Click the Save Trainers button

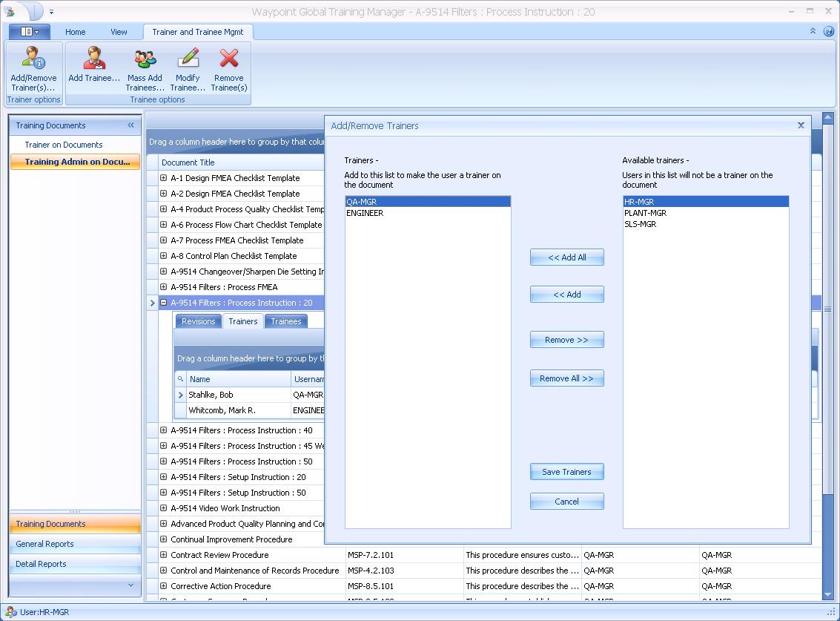566,472
